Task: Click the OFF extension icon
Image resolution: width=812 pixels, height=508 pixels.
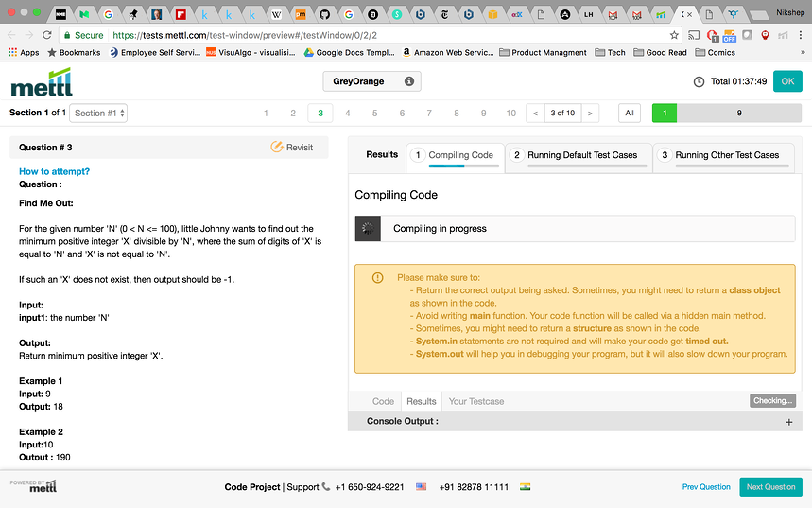Action: [730, 36]
